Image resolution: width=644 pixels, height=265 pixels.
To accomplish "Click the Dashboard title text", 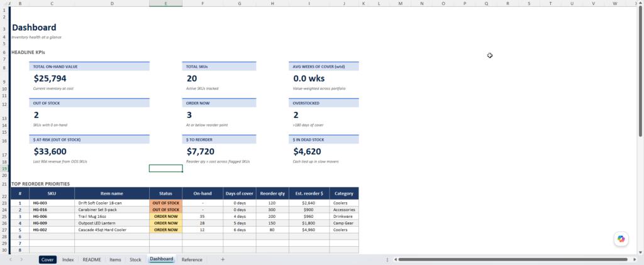I will pos(34,28).
